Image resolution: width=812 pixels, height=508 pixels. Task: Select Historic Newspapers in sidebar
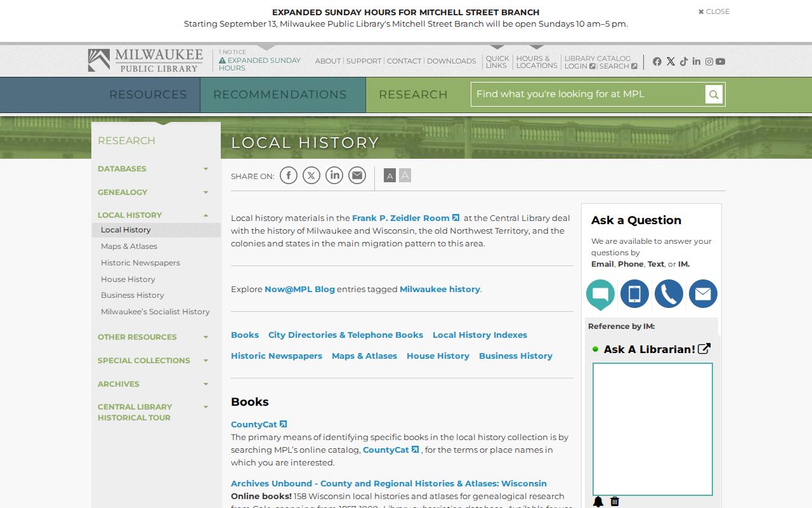(140, 263)
